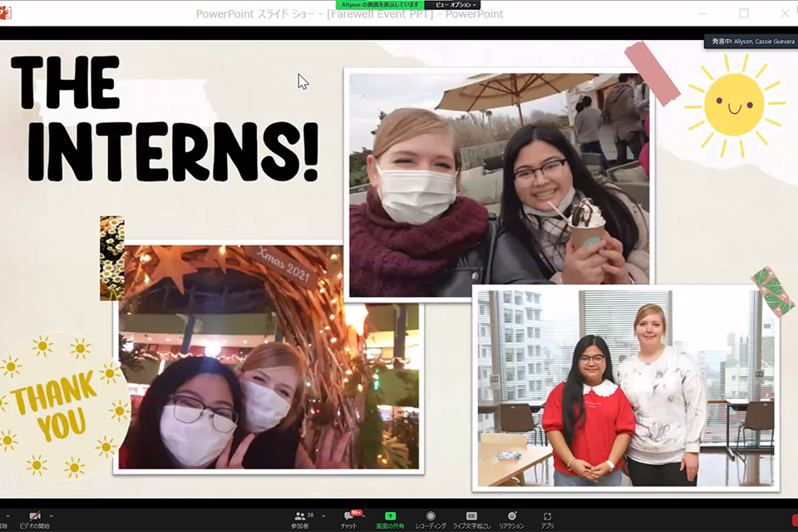This screenshot has height=532, width=798.
Task: Expand the participants options caret beside 参加者
Action: pos(323,516)
